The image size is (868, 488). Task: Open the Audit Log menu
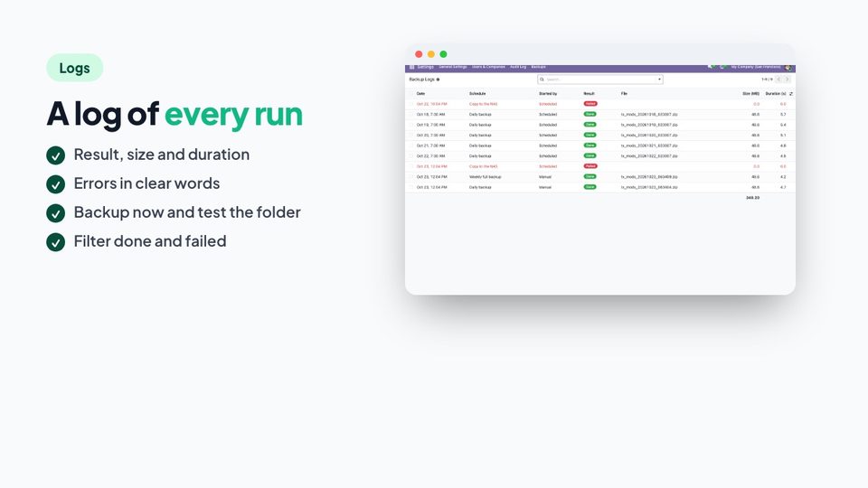pyautogui.click(x=518, y=67)
